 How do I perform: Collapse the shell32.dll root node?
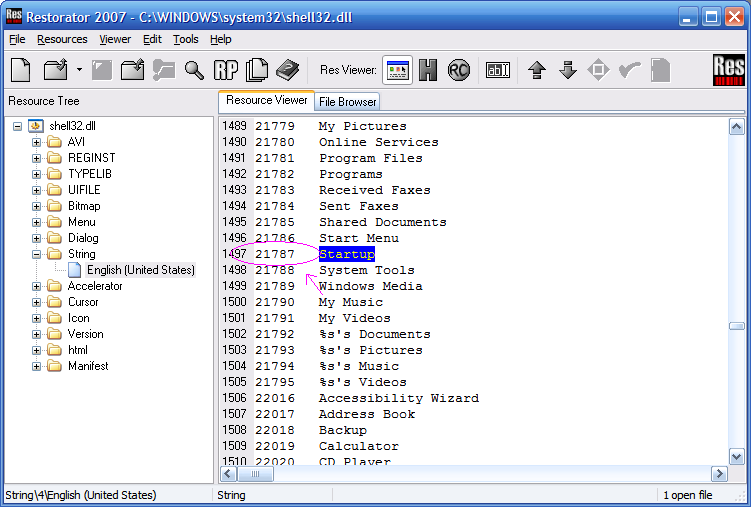[x=17, y=126]
